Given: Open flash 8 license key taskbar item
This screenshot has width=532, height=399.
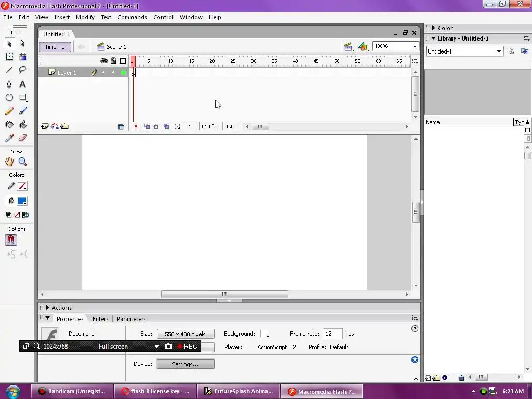Looking at the screenshot, I should pyautogui.click(x=155, y=391).
